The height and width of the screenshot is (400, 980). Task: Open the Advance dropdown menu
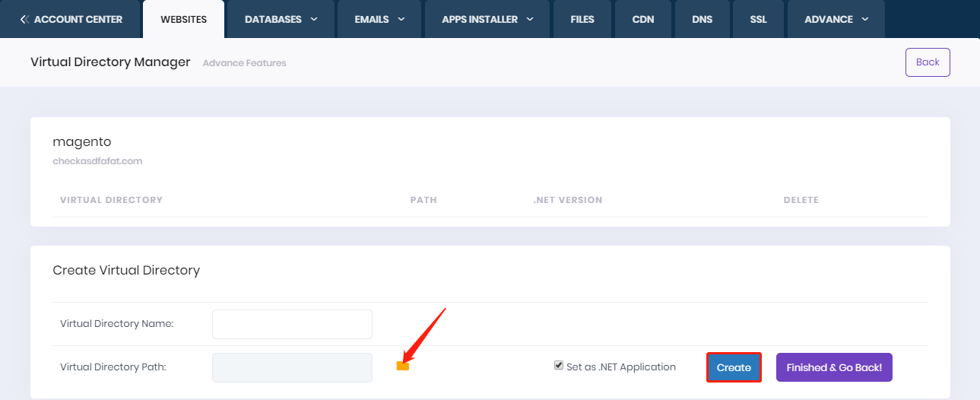click(836, 19)
